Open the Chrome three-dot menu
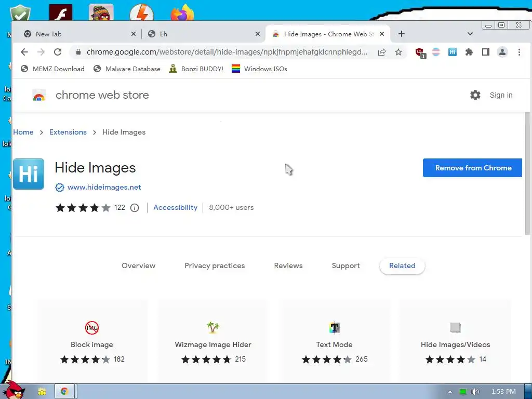This screenshot has height=399, width=532. [519, 52]
